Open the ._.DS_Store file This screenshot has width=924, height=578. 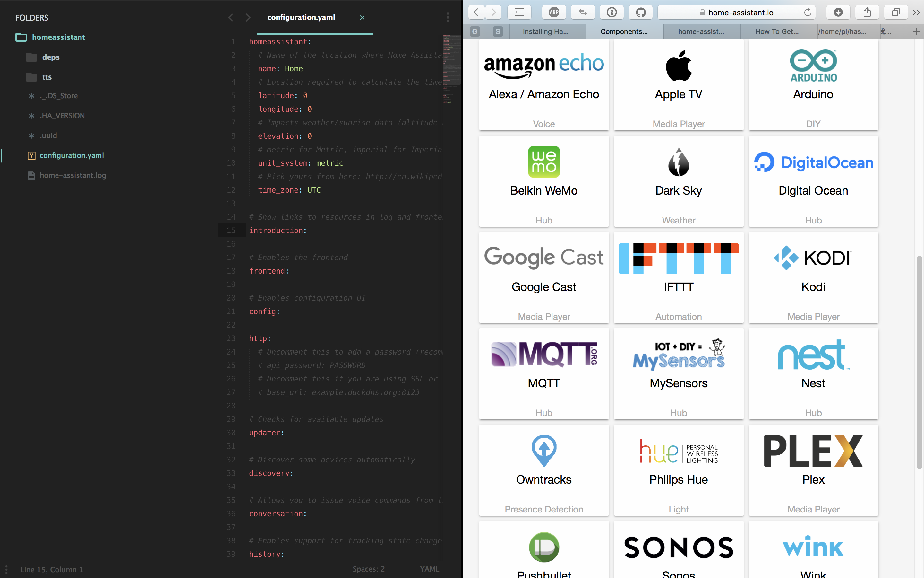tap(53, 96)
